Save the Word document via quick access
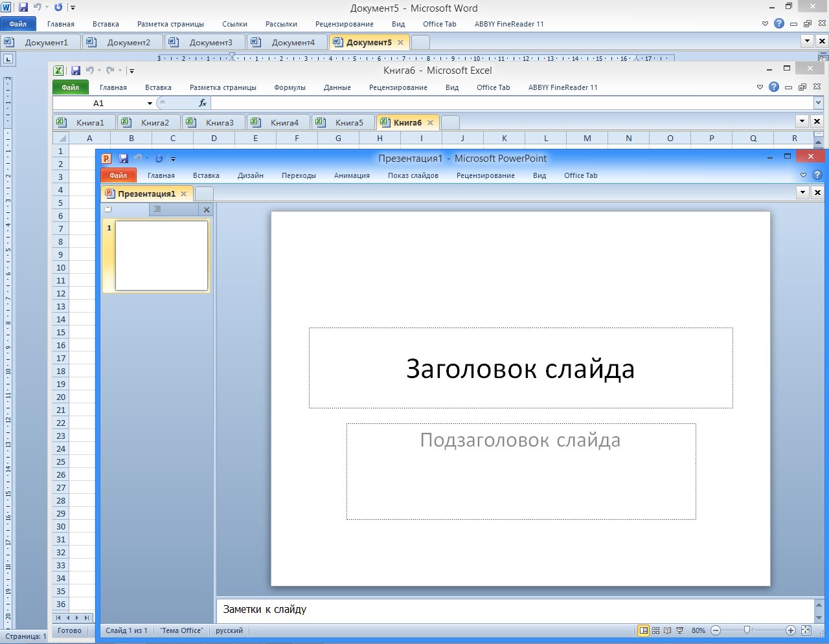Screen dimensions: 829x644 [23, 7]
